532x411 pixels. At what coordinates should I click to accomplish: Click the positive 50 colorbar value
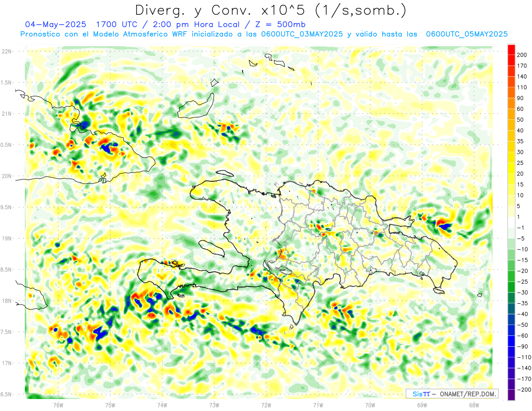coord(521,120)
